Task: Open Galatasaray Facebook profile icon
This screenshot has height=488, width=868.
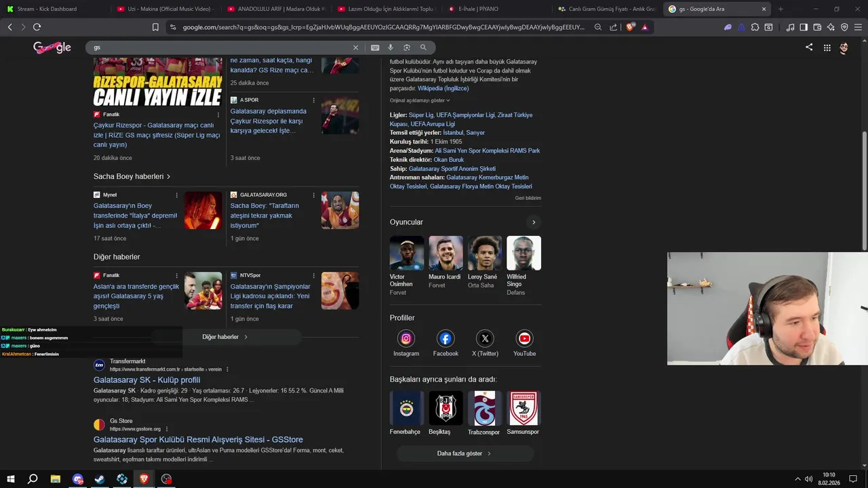Action: tap(446, 338)
